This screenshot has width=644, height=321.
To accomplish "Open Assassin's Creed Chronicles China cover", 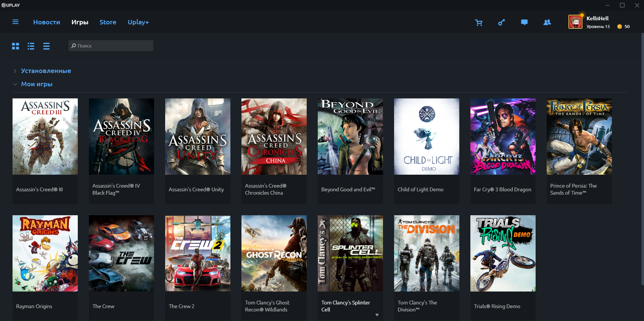I will click(x=274, y=136).
